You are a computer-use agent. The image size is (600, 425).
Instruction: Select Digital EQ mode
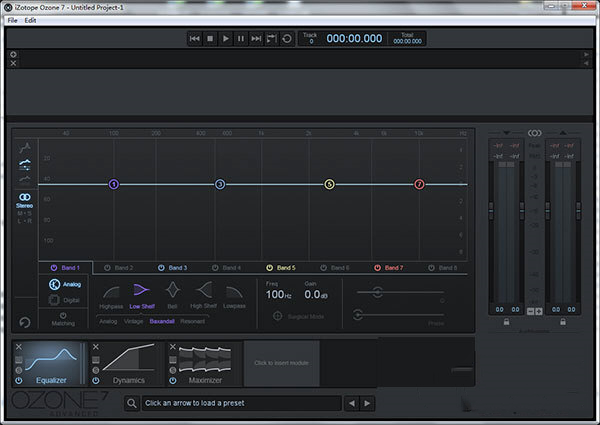[65, 300]
